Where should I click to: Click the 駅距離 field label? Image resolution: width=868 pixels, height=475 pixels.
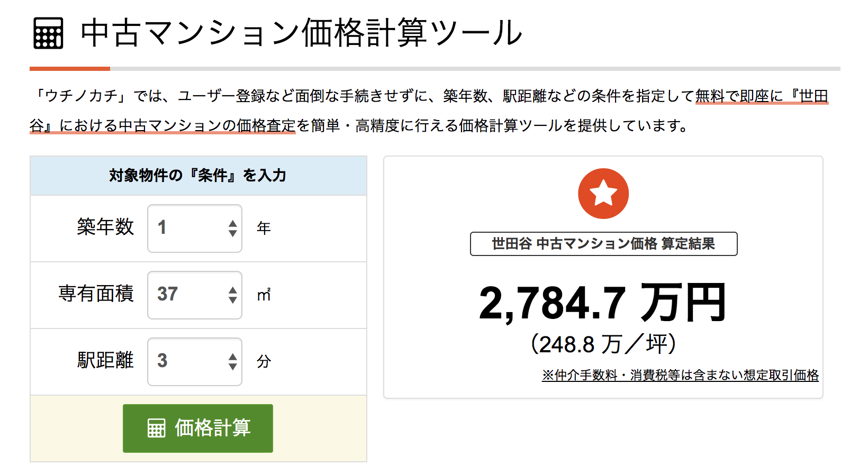click(105, 360)
